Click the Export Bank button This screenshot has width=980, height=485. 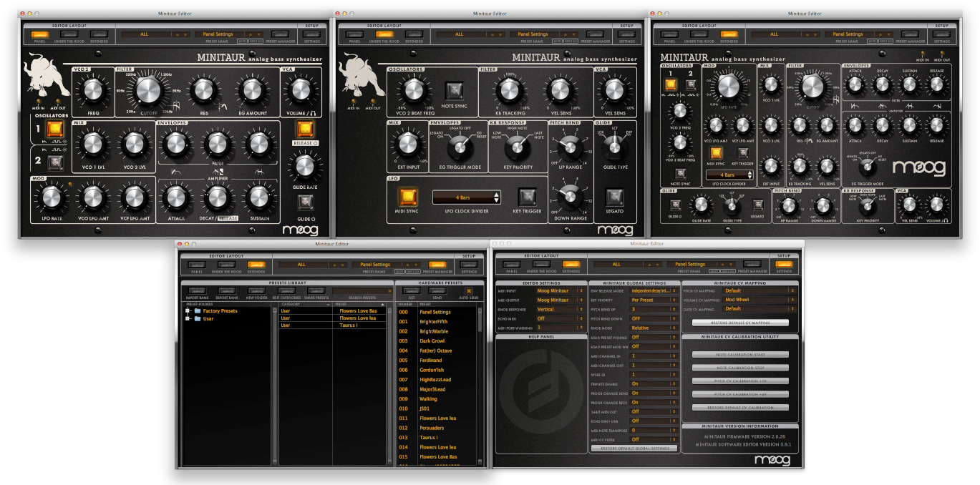[226, 290]
